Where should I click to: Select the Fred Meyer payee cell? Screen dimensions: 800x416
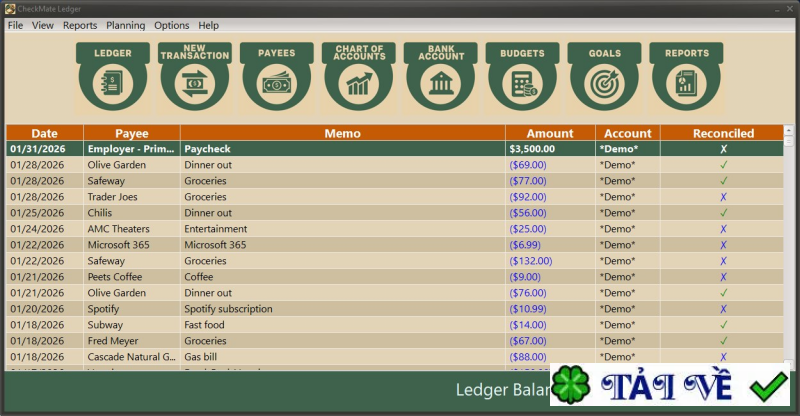[132, 341]
